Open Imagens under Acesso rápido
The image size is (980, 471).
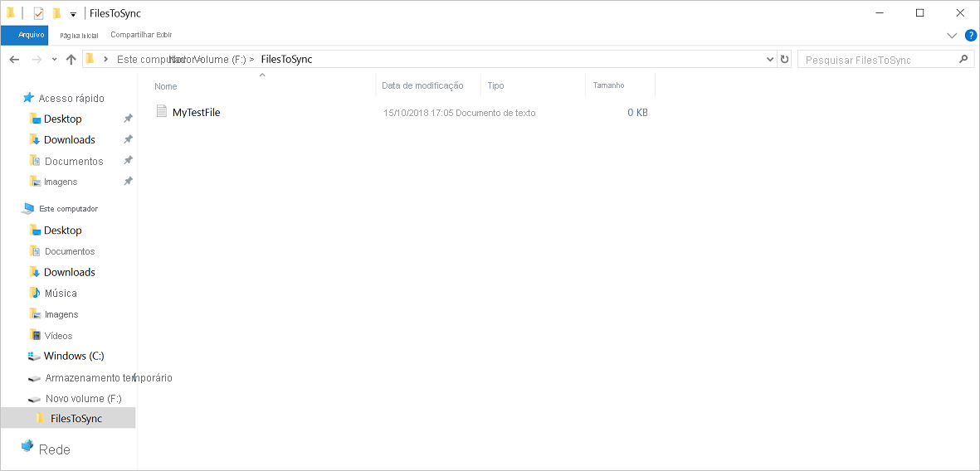coord(61,182)
